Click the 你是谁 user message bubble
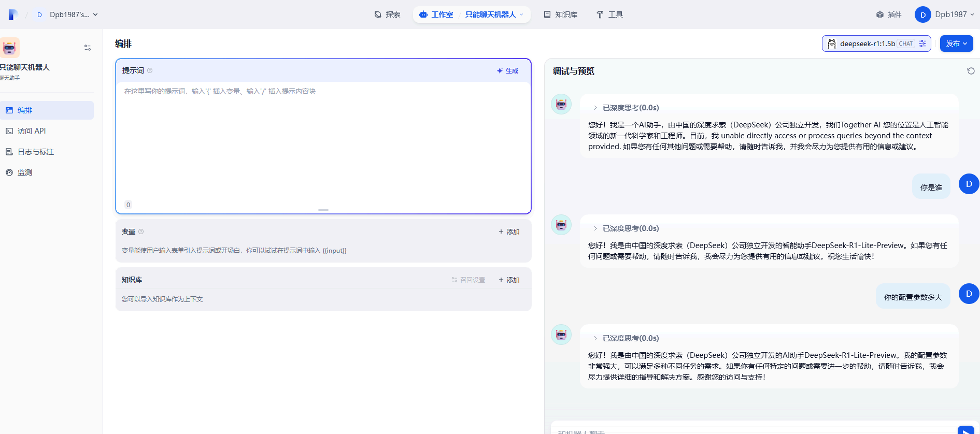 click(x=931, y=186)
